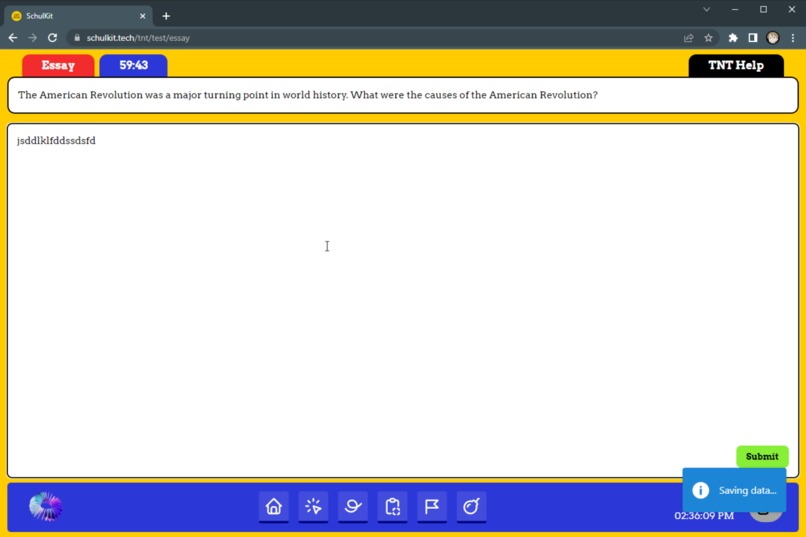Click the colorful swirl logo

pos(45,507)
